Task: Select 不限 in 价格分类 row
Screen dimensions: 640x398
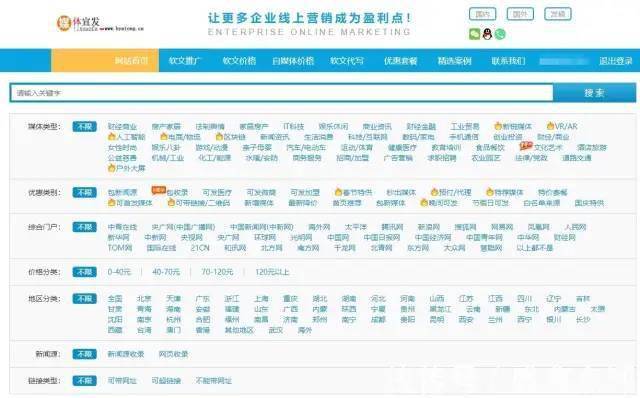Action: click(x=84, y=272)
